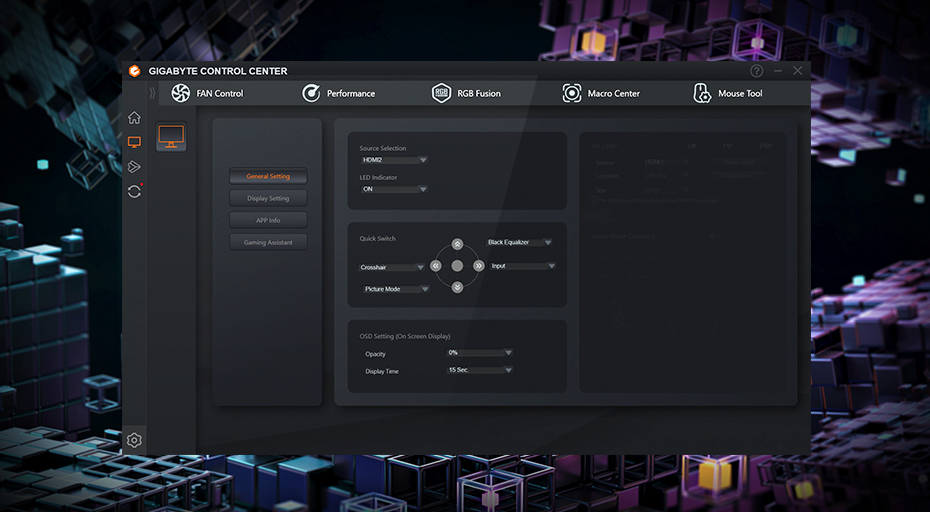The image size is (930, 512).
Task: Open the FAN Control module
Action: coord(207,93)
